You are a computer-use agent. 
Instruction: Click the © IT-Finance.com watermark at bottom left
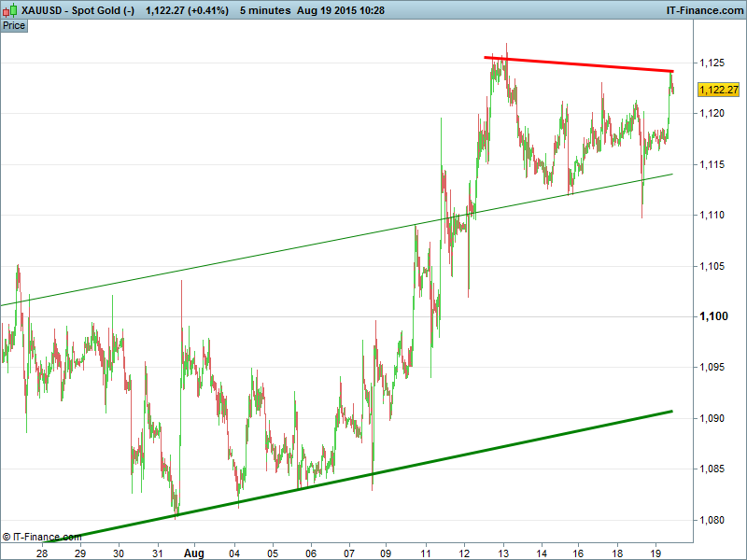click(x=42, y=537)
